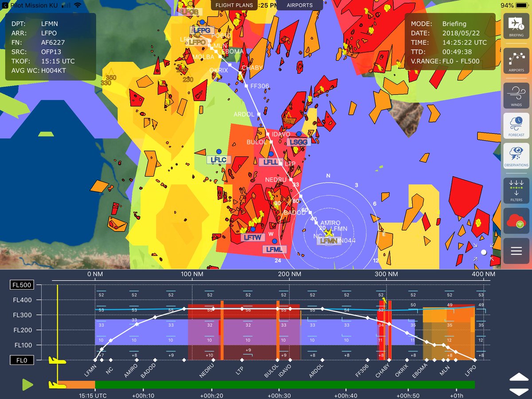Image resolution: width=532 pixels, height=399 pixels.
Task: Open the hamburger menu
Action: pos(516,250)
